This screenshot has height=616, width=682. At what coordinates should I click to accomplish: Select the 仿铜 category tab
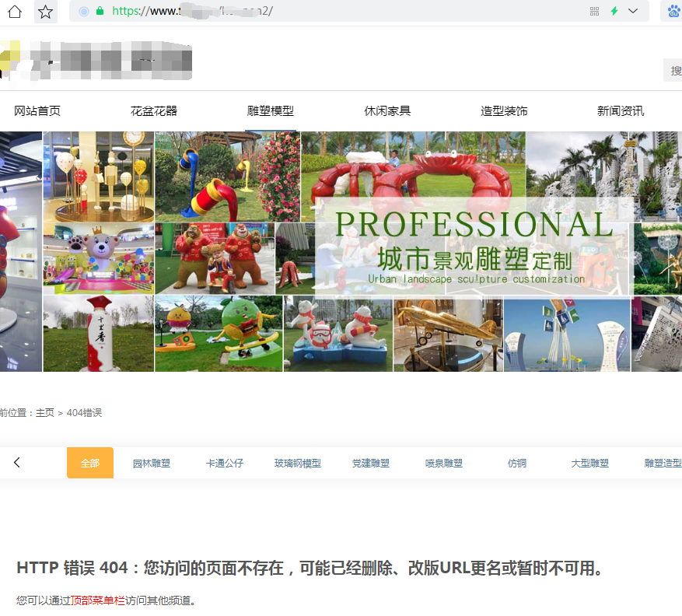coord(516,464)
